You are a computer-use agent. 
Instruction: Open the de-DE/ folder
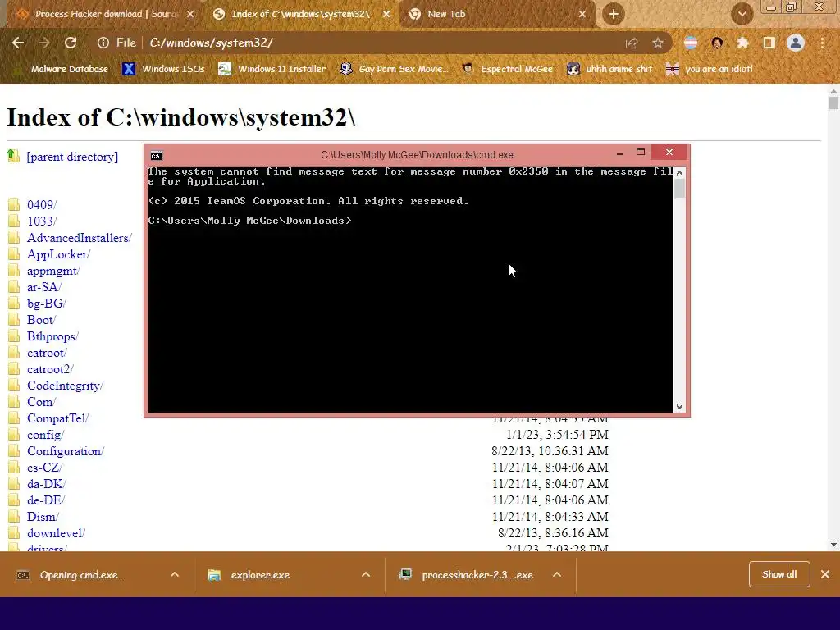click(46, 500)
